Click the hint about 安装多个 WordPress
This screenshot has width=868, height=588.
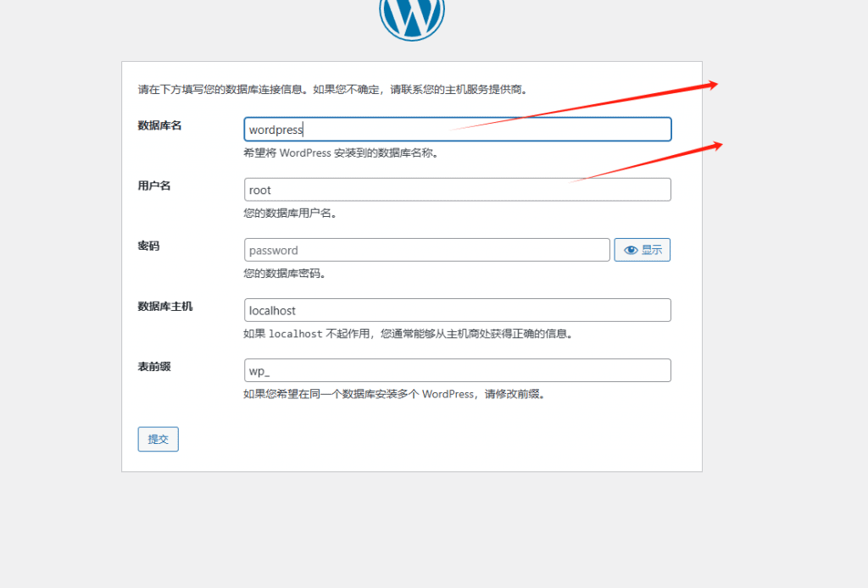click(x=394, y=394)
